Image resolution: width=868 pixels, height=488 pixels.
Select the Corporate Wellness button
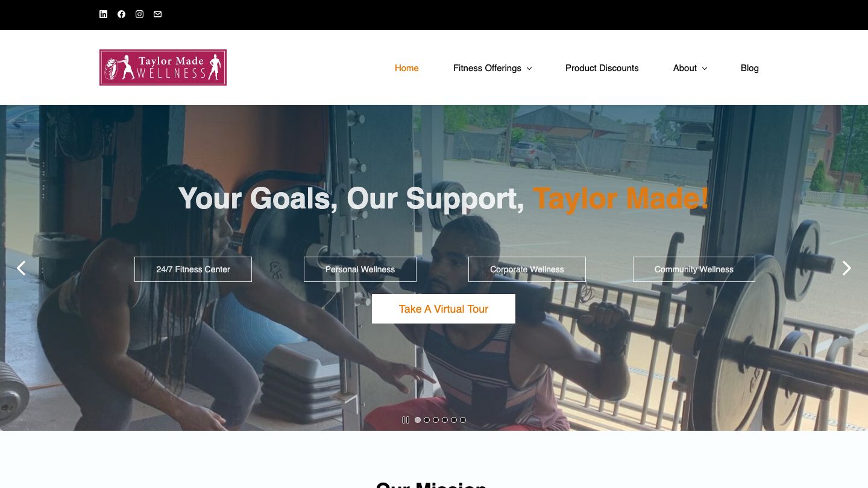(x=527, y=269)
